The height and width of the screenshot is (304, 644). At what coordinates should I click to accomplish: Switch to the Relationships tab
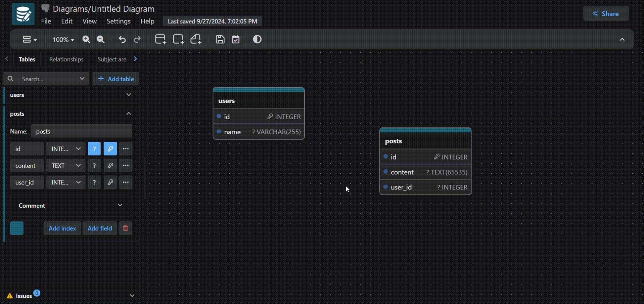(66, 59)
